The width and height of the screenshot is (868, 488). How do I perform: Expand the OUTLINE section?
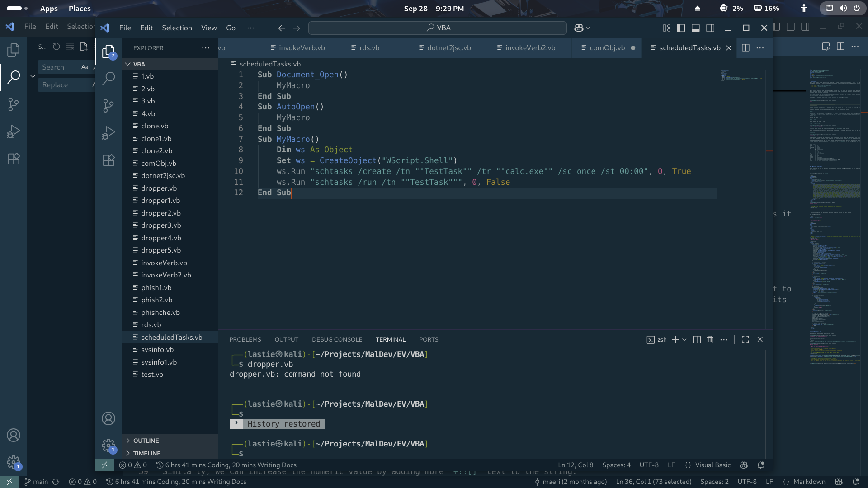pyautogui.click(x=146, y=441)
